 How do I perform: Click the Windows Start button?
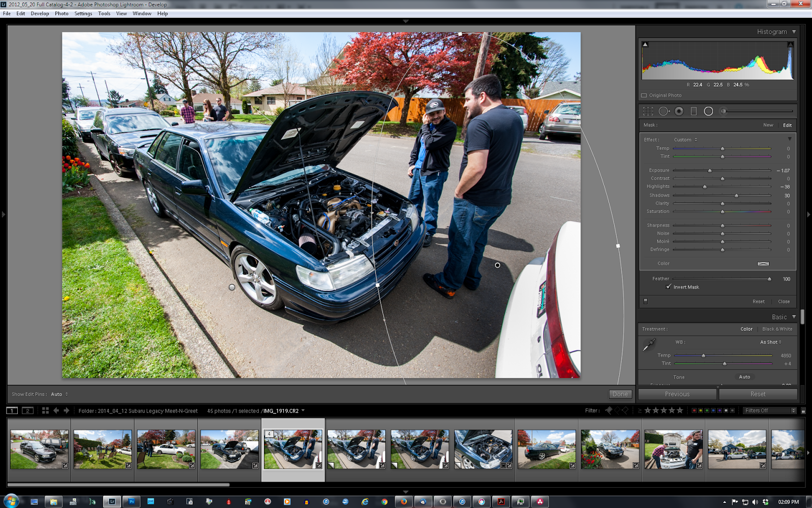[x=11, y=501]
